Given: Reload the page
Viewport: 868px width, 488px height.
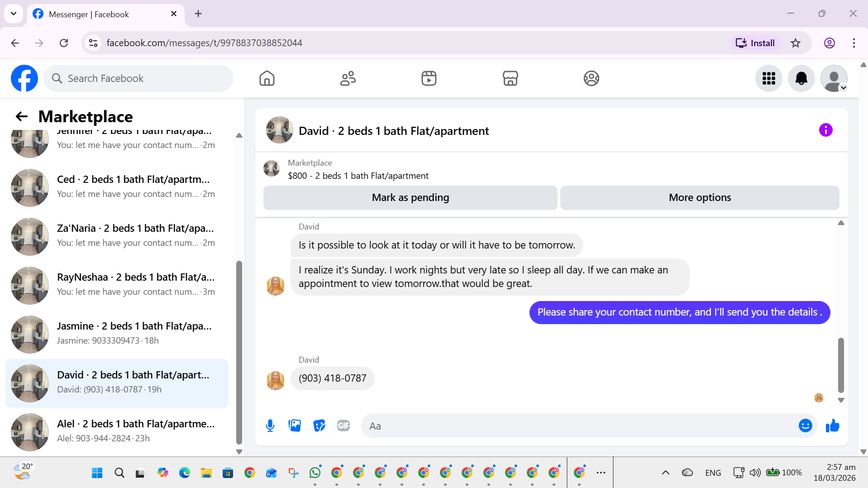Looking at the screenshot, I should click(64, 43).
